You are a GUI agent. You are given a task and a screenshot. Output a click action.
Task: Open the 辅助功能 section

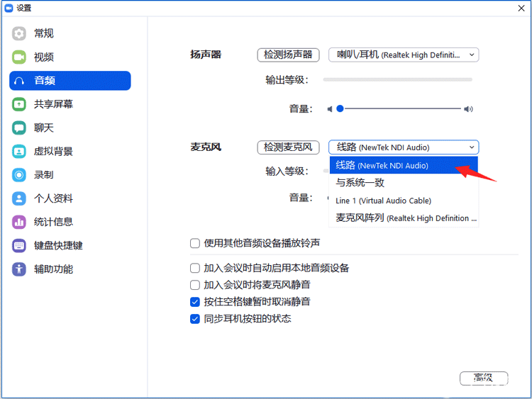click(70, 269)
